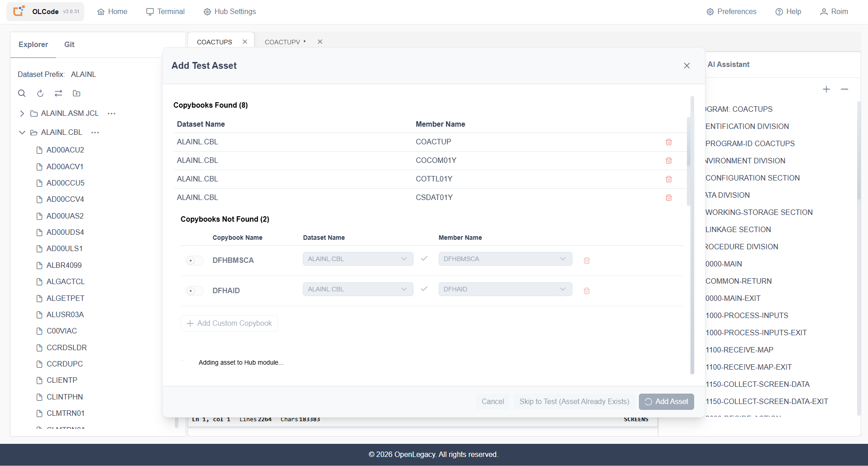Expand the ALAINL.ASM.JCL folder
This screenshot has height=466, width=868.
click(22, 114)
